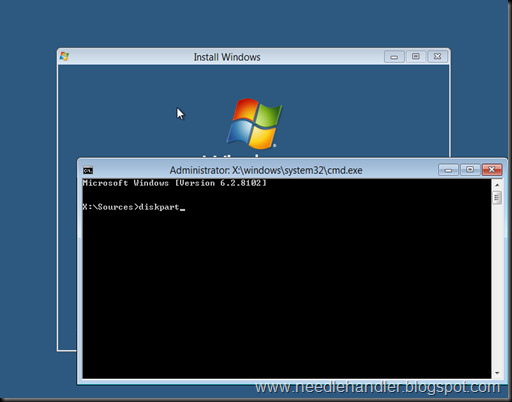
Task: Minimize the Install Windows window
Action: [x=394, y=57]
